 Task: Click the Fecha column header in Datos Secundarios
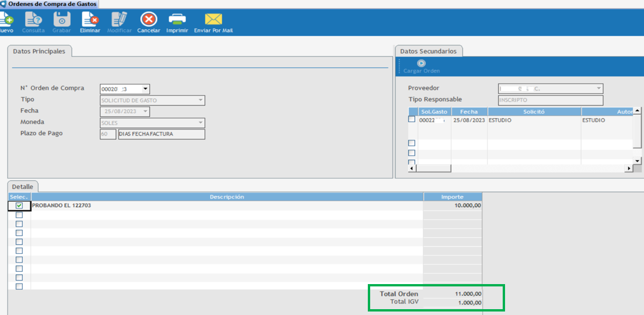click(469, 111)
